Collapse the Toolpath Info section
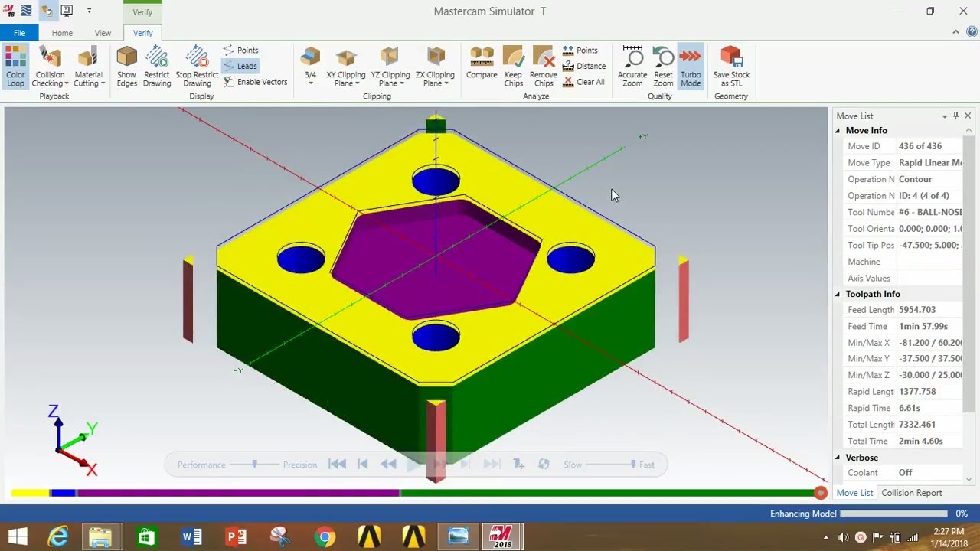 [x=838, y=294]
